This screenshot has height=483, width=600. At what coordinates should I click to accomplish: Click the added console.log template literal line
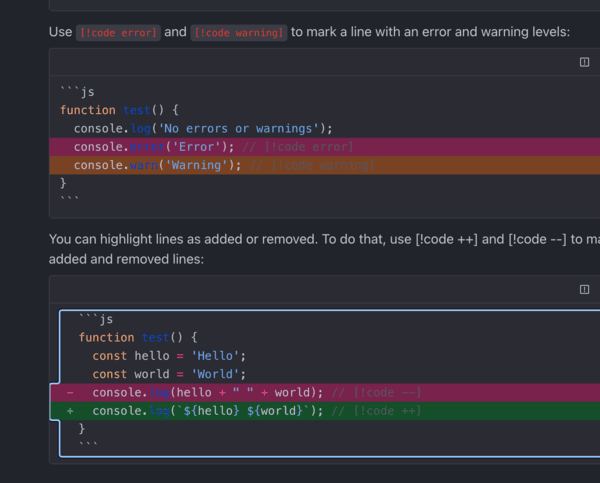pos(324,411)
